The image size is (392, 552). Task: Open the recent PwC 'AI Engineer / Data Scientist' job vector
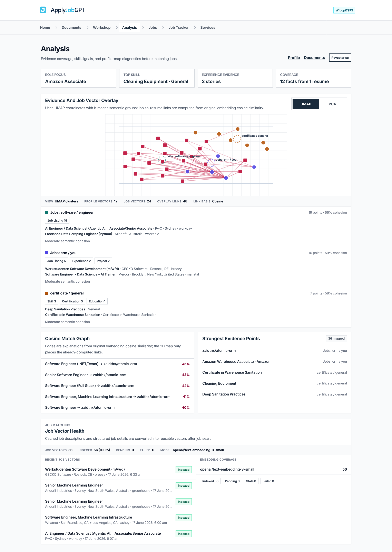tap(118, 536)
